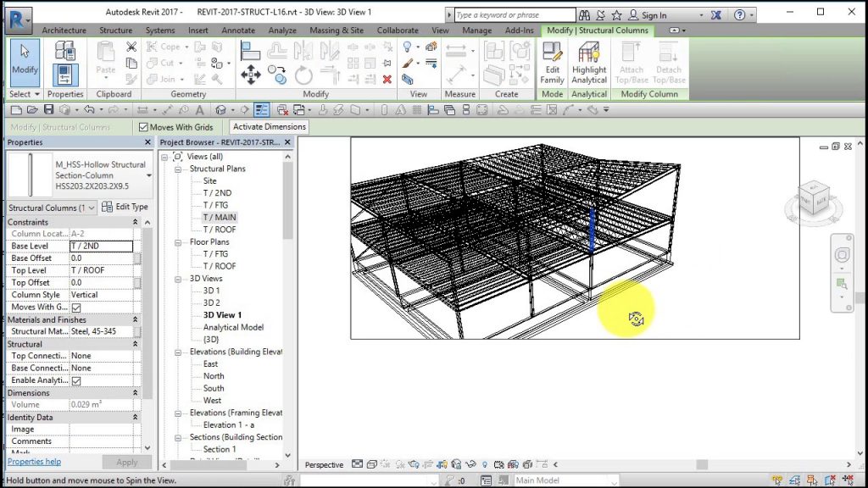
Task: Open the Revit application menu R logo
Action: 18,19
